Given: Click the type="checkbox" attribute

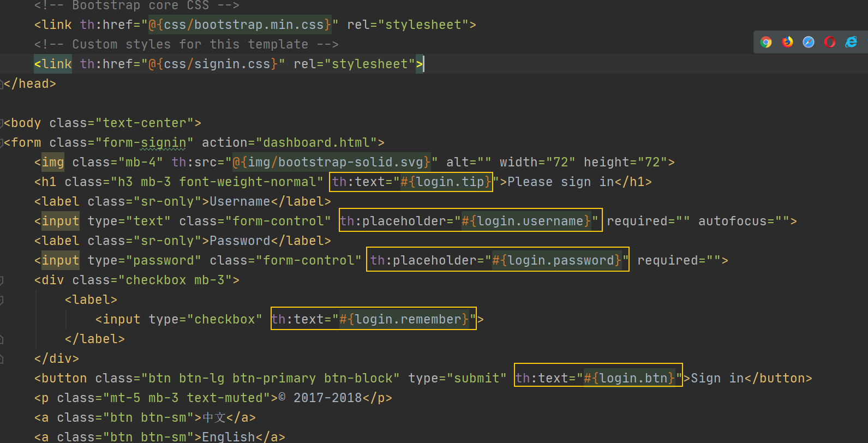Looking at the screenshot, I should [x=205, y=319].
